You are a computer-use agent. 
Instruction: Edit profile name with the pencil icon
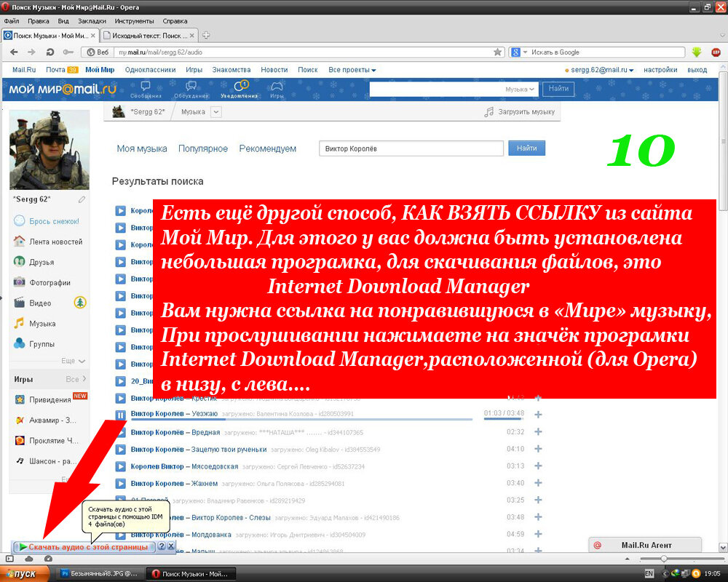(x=82, y=199)
